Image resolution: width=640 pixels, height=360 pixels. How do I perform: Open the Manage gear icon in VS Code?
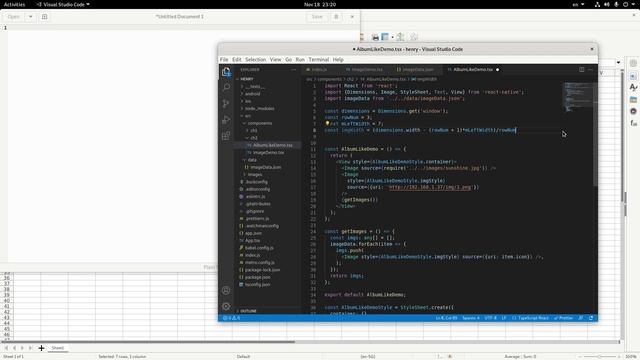(226, 306)
